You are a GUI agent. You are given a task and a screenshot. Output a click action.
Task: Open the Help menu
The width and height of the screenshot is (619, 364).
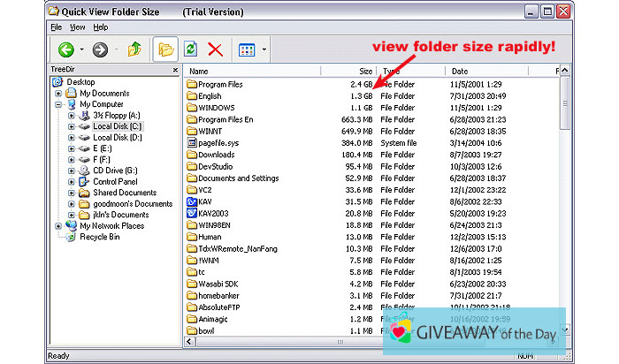click(100, 27)
